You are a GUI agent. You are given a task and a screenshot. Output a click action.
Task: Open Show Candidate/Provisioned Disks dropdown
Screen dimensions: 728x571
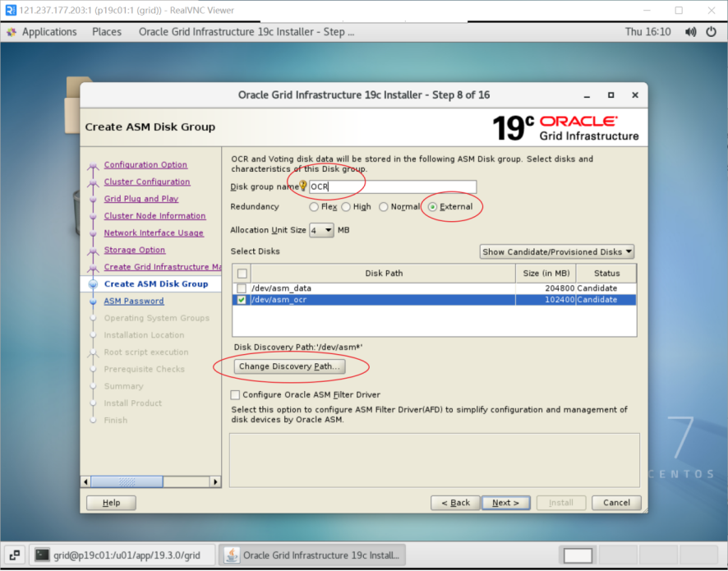coord(556,251)
